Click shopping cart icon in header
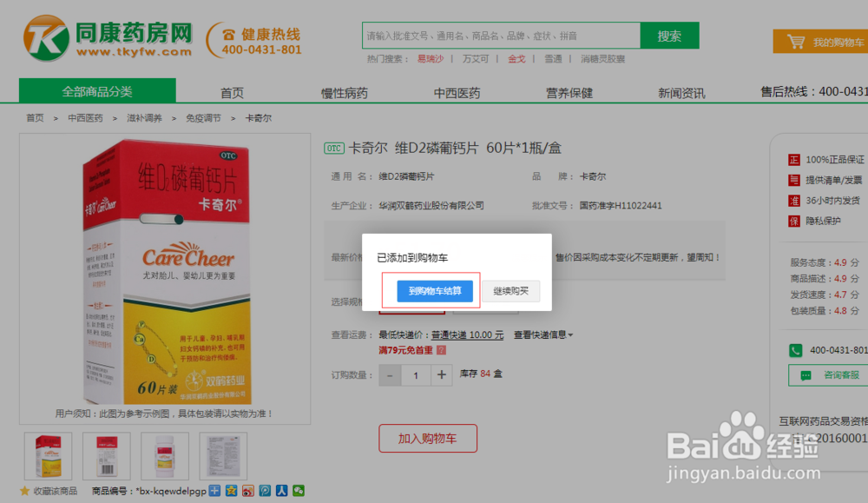 [795, 42]
